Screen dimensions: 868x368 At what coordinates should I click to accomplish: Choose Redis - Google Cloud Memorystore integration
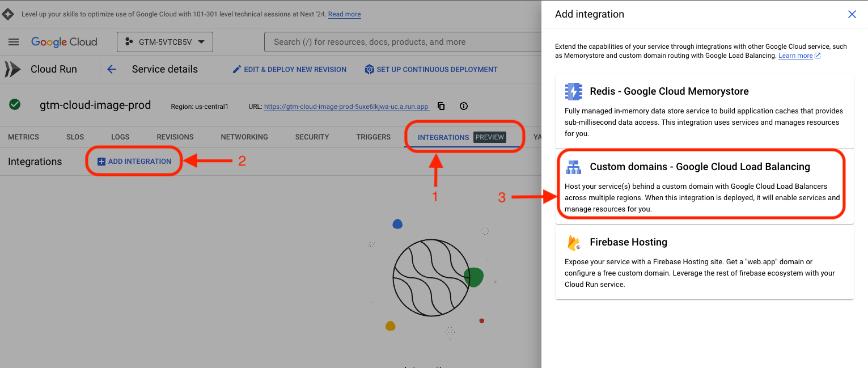point(704,111)
